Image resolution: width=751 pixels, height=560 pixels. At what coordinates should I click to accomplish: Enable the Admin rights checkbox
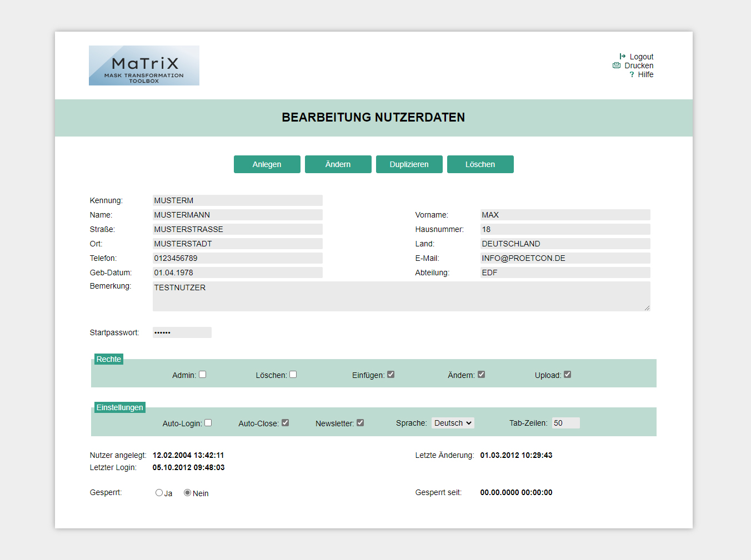tap(203, 375)
